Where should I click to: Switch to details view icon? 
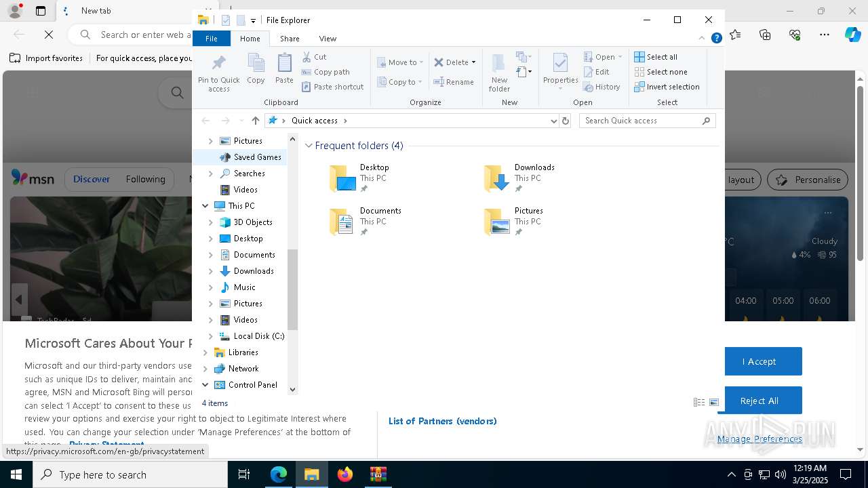pos(699,403)
